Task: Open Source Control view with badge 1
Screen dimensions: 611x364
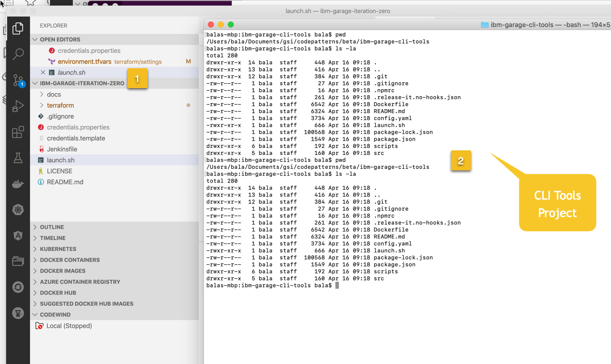Action: tap(18, 80)
